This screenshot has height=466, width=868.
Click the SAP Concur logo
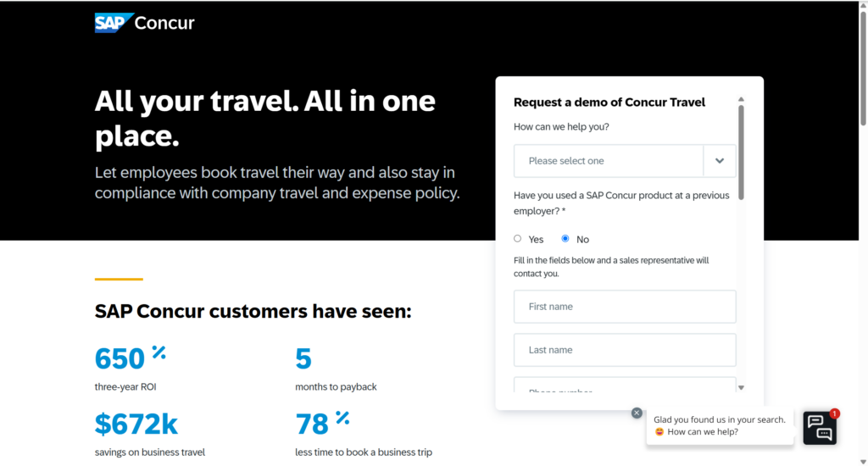[x=144, y=23]
